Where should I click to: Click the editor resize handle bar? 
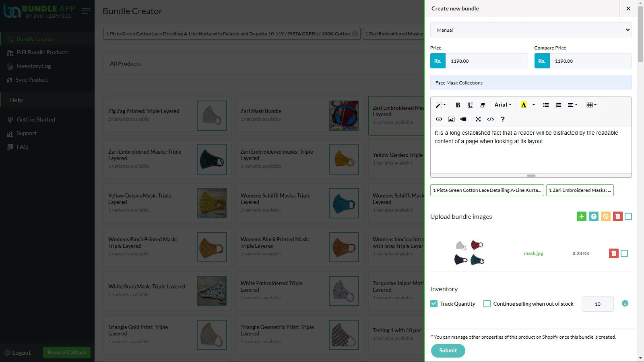[531, 175]
